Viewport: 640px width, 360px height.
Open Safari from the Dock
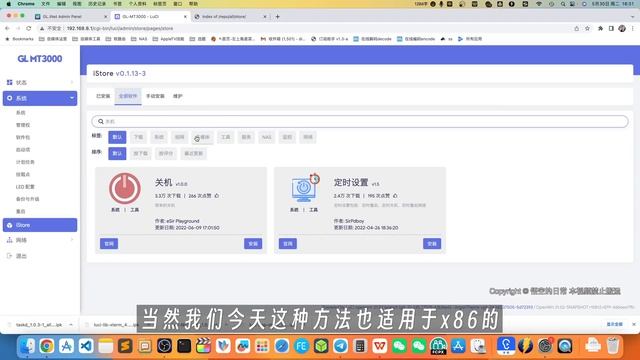(x=282, y=346)
